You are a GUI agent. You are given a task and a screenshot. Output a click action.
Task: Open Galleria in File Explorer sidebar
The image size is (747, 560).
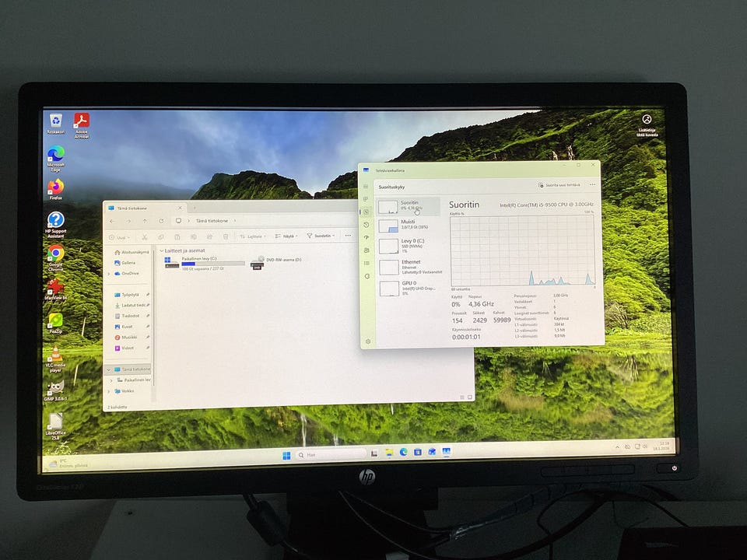124,263
